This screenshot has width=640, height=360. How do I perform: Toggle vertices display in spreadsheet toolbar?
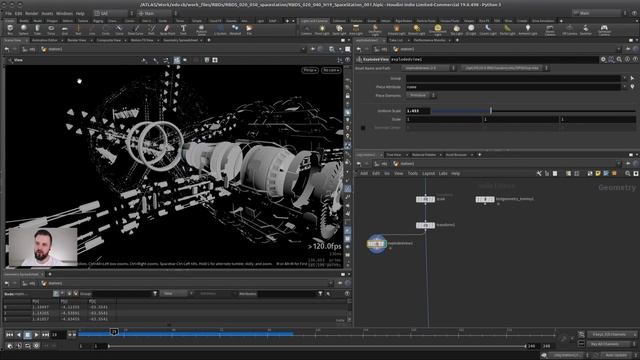click(x=62, y=293)
